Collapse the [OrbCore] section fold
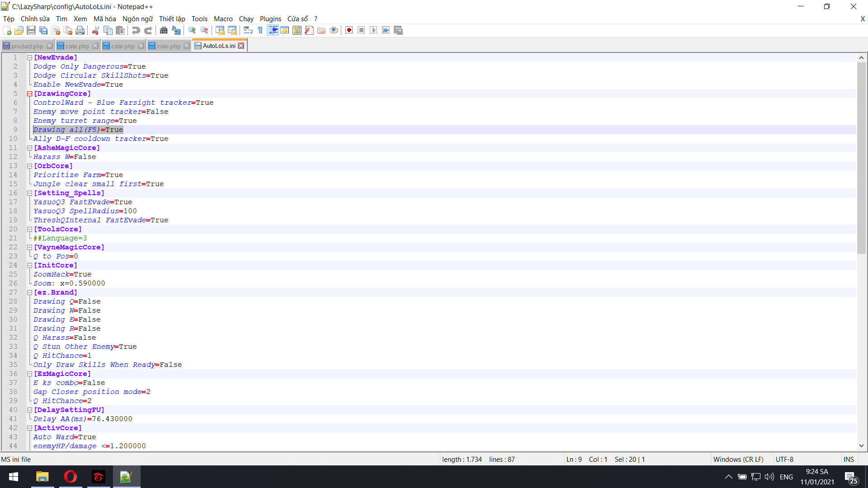Screen dimensions: 868x488 point(29,166)
